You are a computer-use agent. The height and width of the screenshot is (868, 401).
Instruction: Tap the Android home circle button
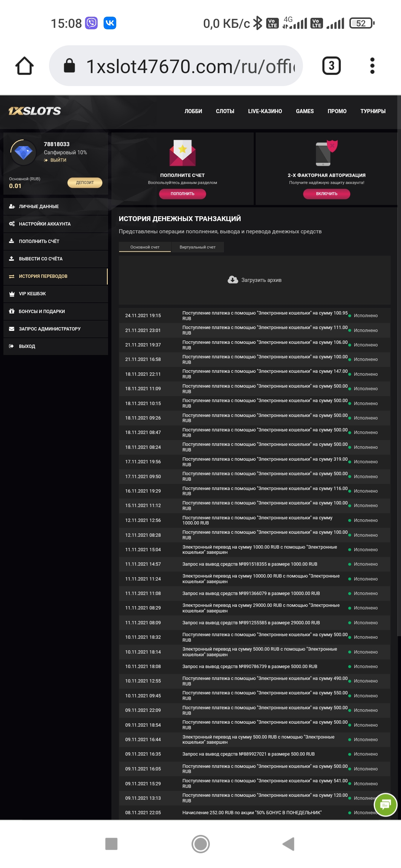coord(200,844)
